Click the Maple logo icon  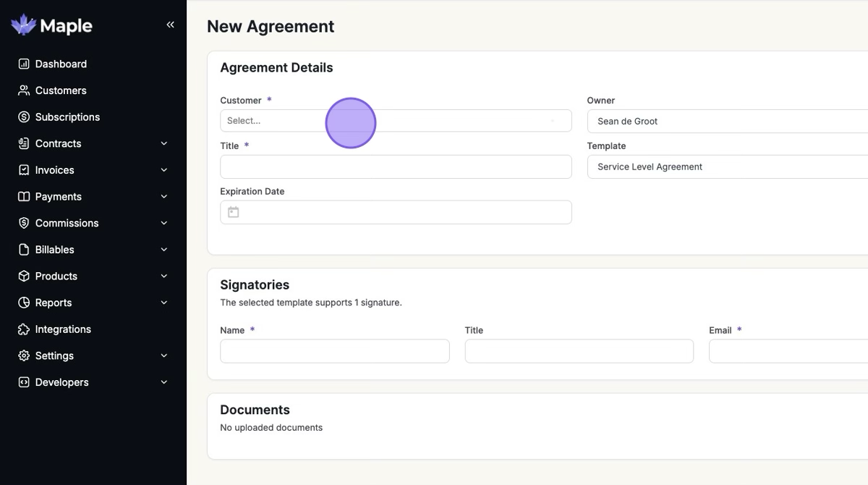[23, 25]
